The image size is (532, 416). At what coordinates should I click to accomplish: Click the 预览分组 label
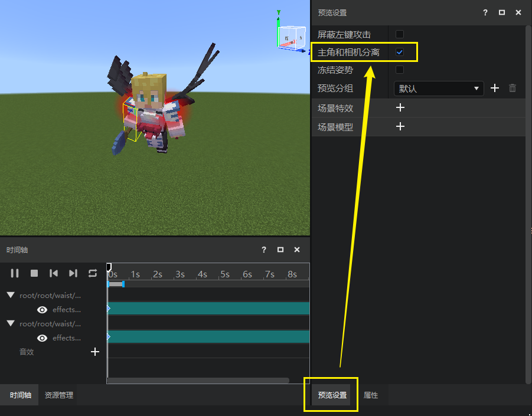click(x=335, y=89)
